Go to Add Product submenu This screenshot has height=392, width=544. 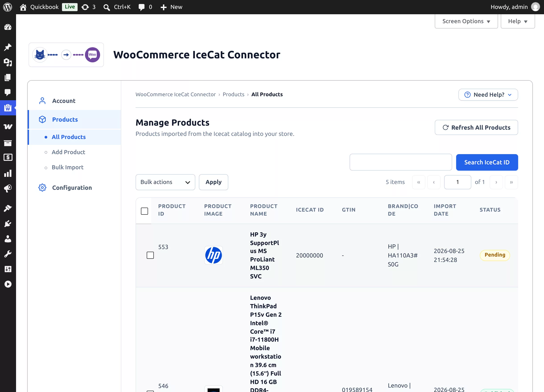point(68,152)
